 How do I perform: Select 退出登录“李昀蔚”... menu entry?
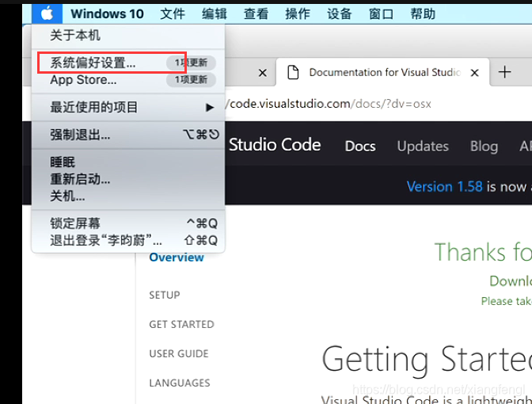128,240
